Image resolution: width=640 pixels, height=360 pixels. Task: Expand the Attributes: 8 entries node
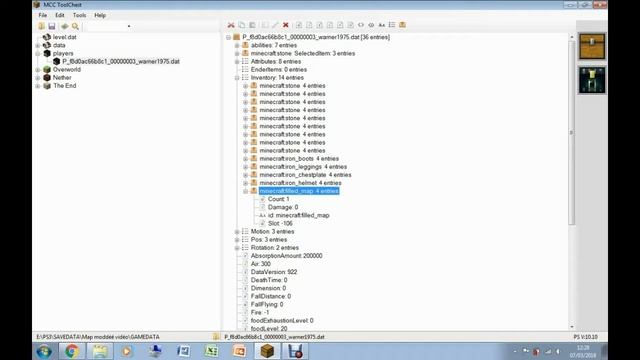coord(237,62)
